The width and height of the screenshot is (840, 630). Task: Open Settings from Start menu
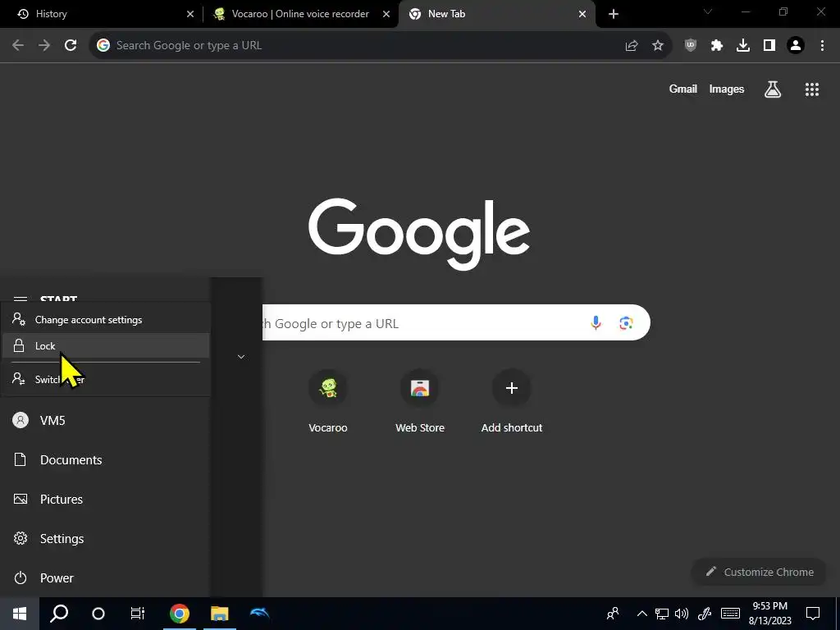106,538
